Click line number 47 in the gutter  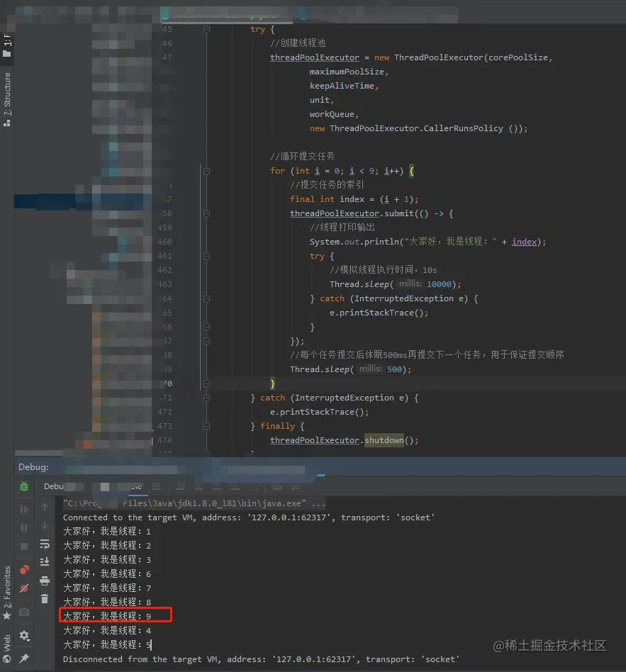point(167,57)
